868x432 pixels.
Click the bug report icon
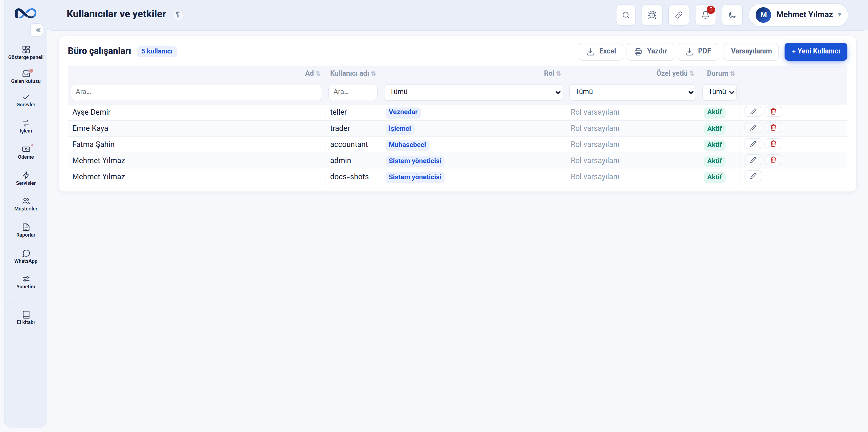tap(652, 15)
